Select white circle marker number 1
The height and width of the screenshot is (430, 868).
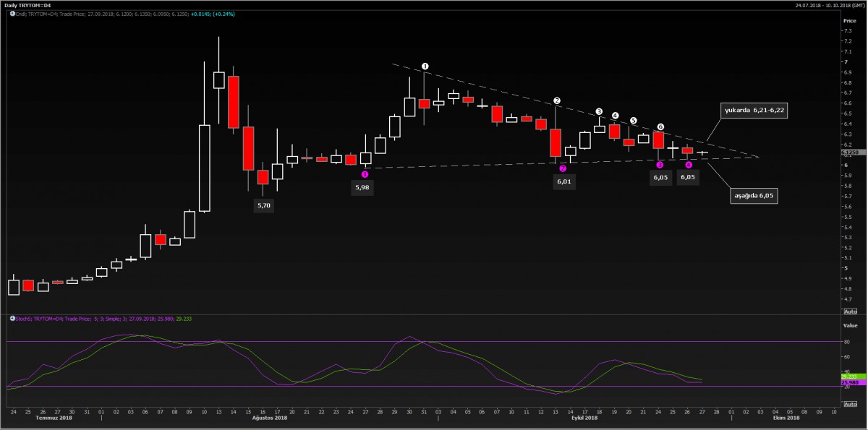425,66
